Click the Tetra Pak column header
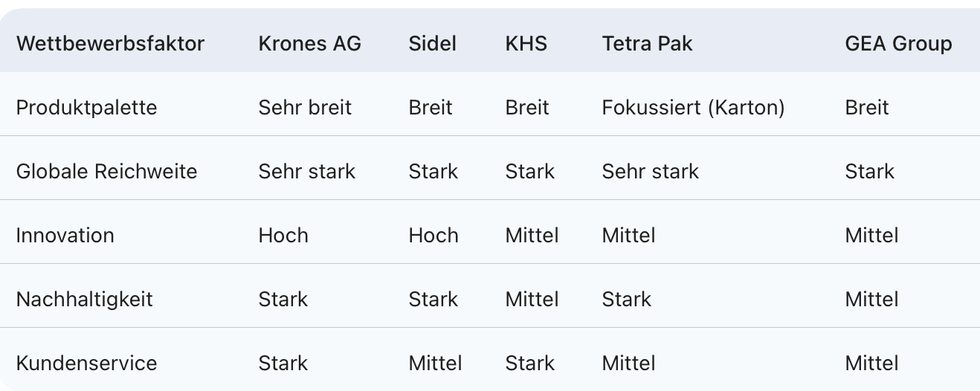Image resolution: width=980 pixels, height=391 pixels. [x=647, y=44]
